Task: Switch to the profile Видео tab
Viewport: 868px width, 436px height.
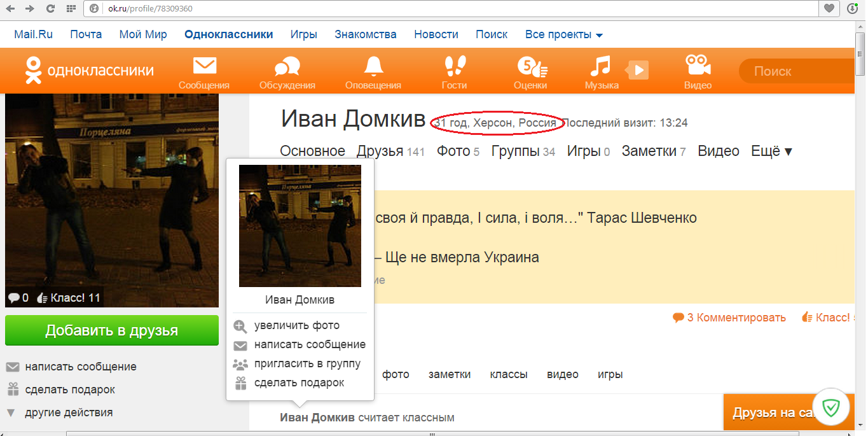Action: pyautogui.click(x=719, y=151)
